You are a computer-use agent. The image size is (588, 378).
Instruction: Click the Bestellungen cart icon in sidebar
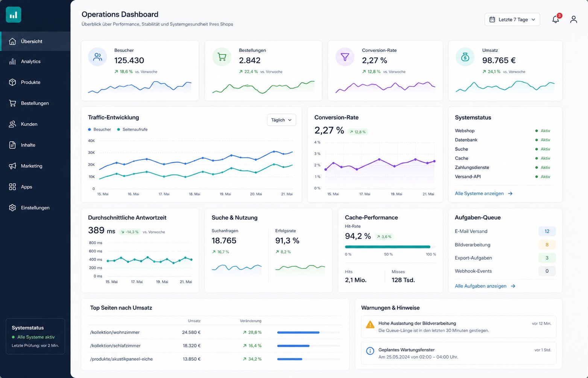pos(12,103)
